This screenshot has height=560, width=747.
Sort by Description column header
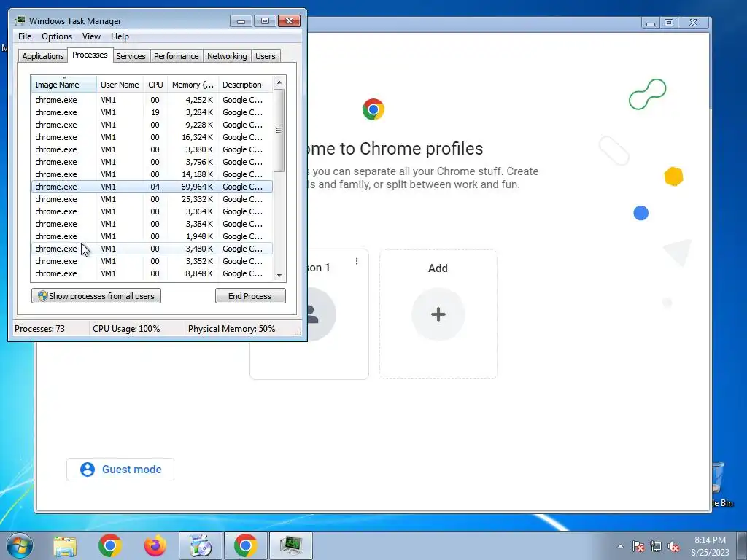point(245,85)
